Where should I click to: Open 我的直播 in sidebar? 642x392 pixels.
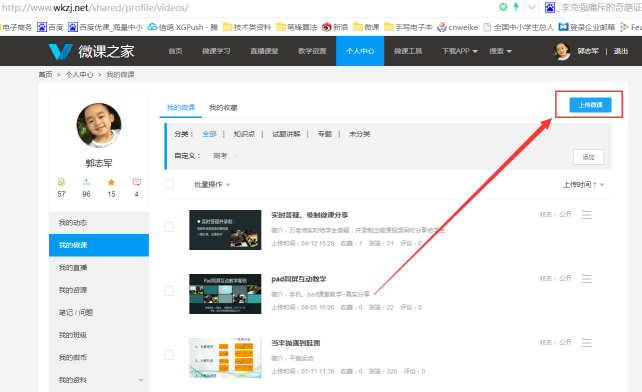pyautogui.click(x=99, y=267)
